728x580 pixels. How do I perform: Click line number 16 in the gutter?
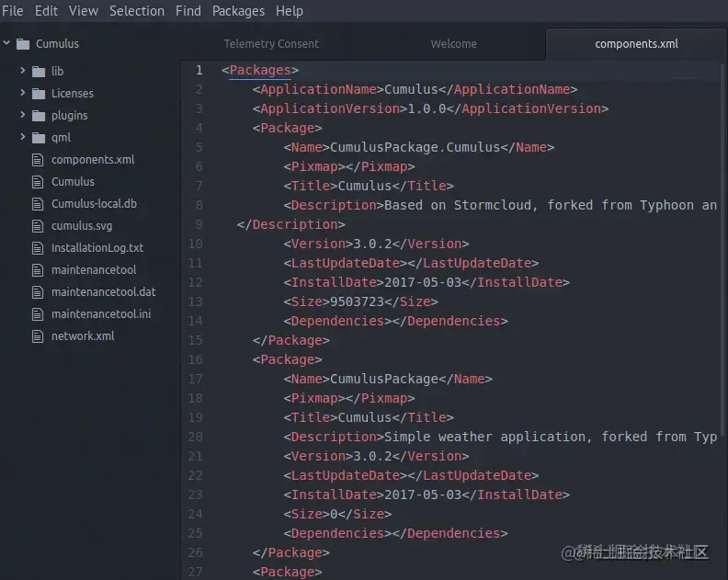point(196,359)
